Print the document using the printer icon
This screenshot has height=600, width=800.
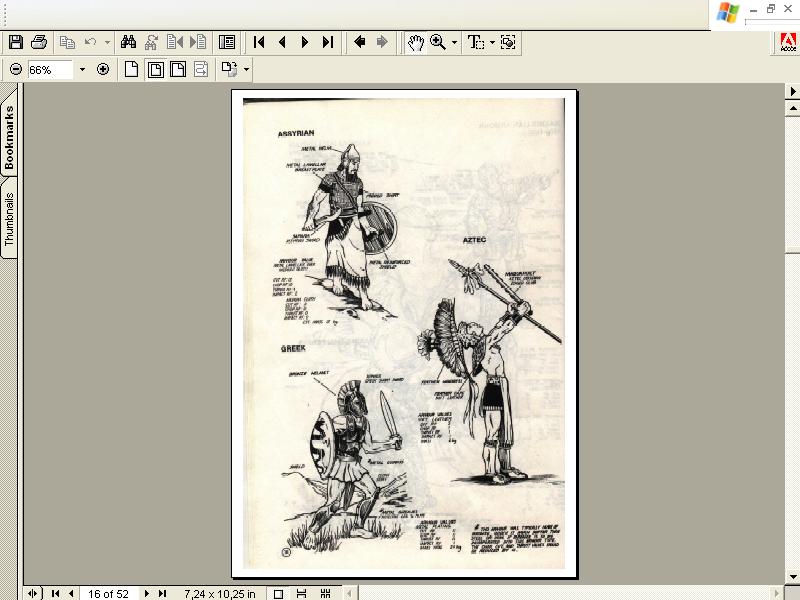click(x=39, y=42)
